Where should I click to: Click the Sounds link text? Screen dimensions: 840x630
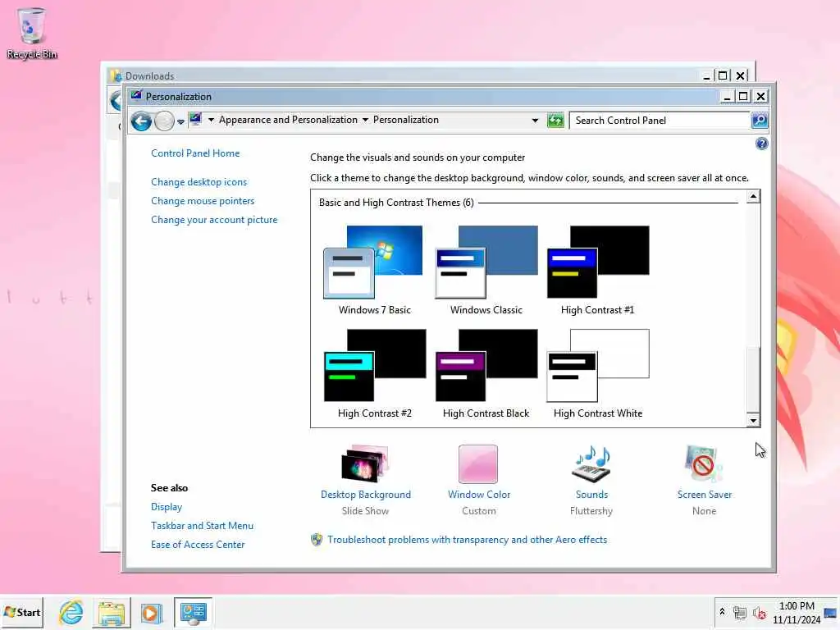(591, 495)
